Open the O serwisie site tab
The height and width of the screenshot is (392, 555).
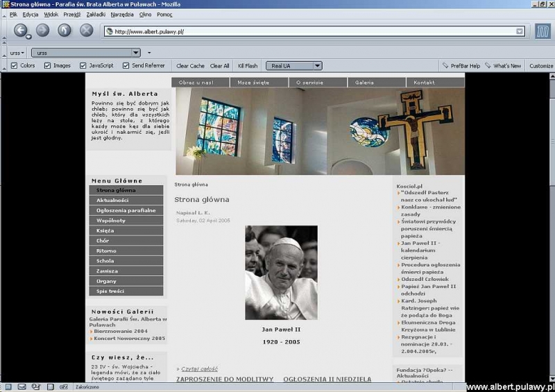pyautogui.click(x=318, y=83)
